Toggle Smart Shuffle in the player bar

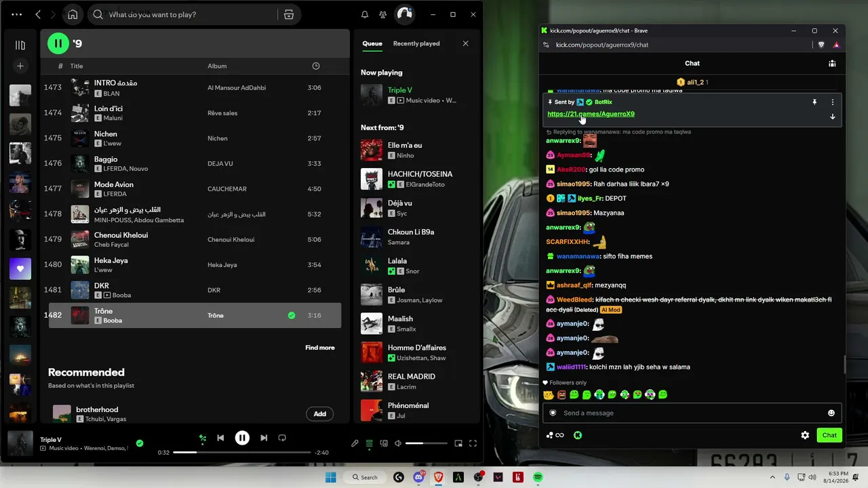coord(202,438)
